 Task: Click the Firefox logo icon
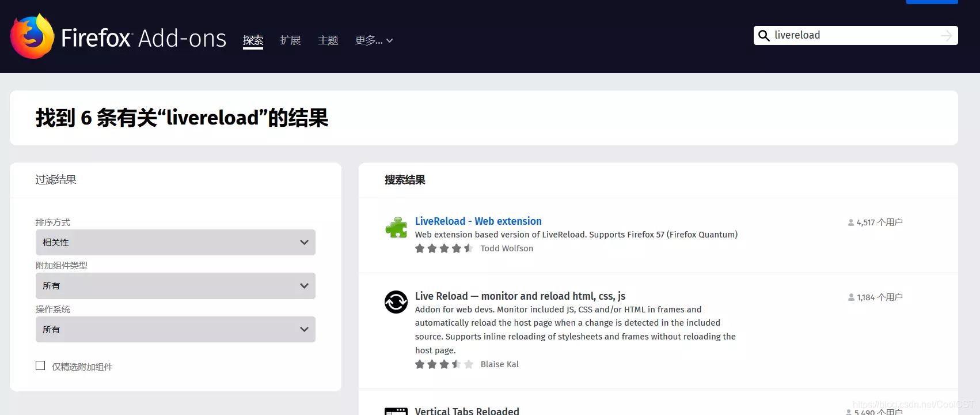click(32, 36)
